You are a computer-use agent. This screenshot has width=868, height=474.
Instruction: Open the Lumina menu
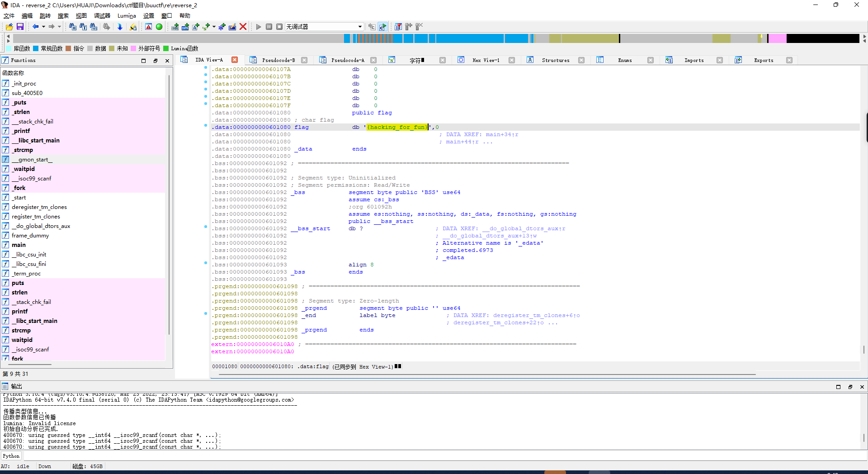click(x=127, y=16)
